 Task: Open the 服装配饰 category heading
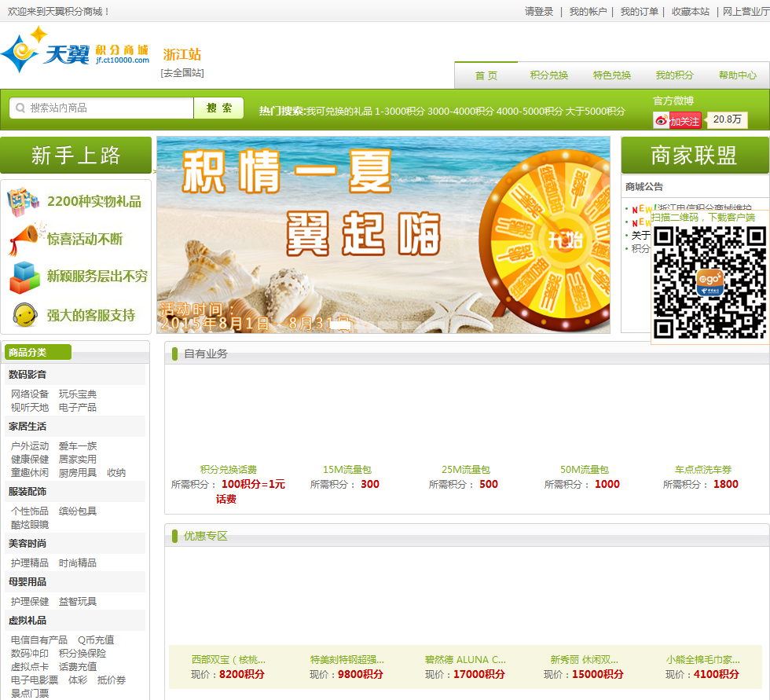point(27,491)
